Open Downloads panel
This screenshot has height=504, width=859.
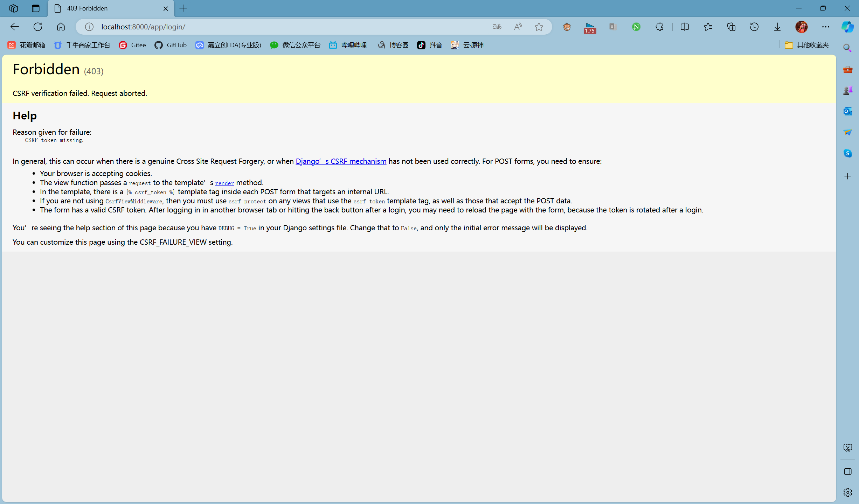tap(777, 27)
